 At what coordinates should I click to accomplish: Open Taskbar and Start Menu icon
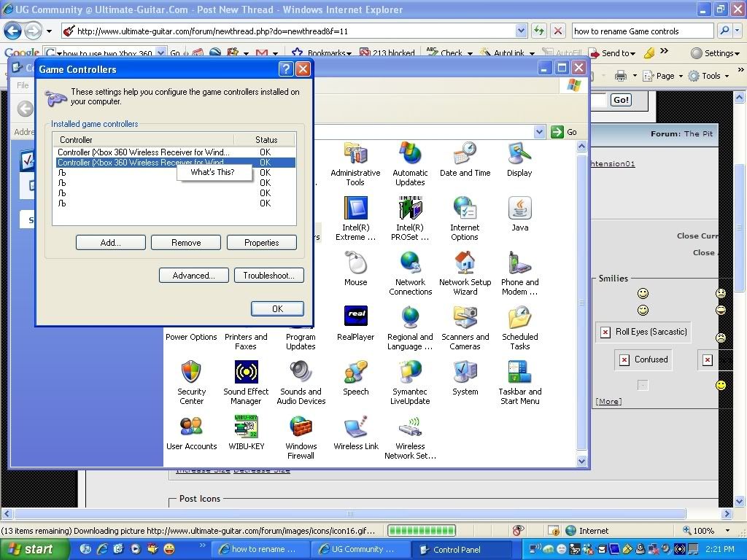(x=519, y=382)
